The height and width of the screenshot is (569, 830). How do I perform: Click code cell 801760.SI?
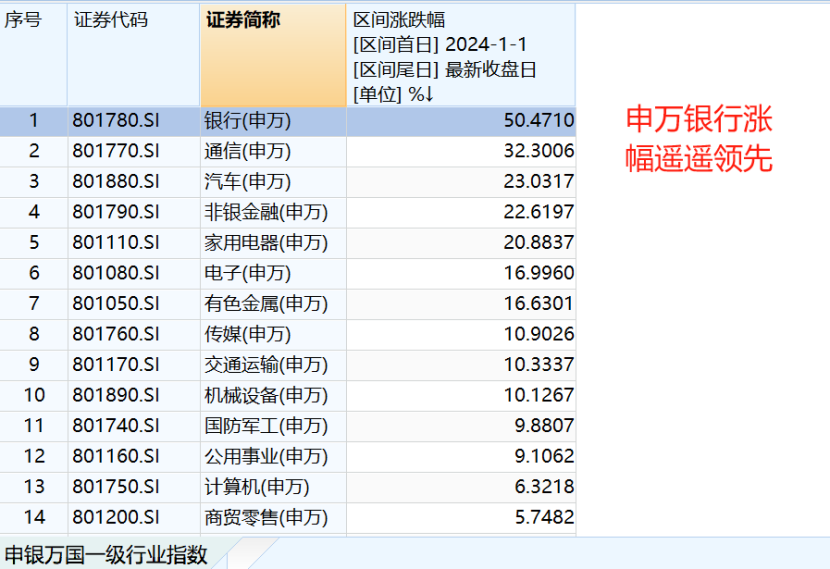click(134, 335)
